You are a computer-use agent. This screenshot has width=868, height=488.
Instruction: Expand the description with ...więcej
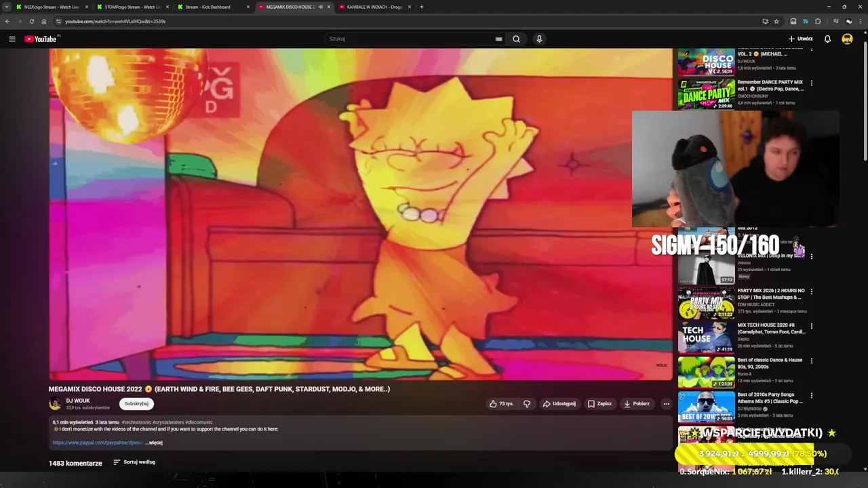(154, 443)
